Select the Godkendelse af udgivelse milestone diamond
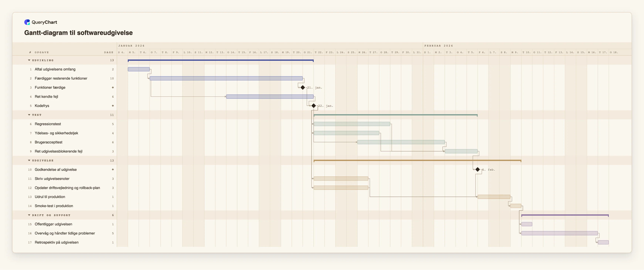This screenshot has height=270, width=644. tap(478, 170)
